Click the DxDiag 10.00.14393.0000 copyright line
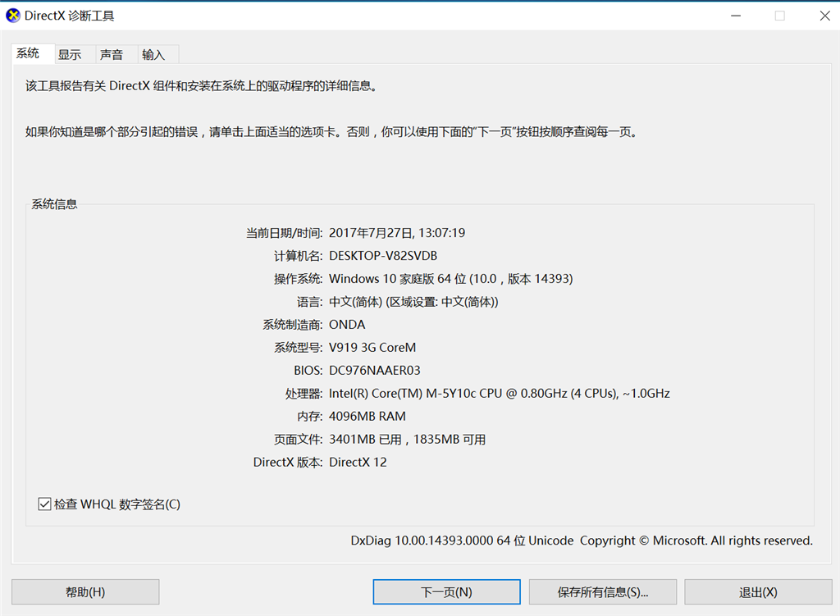Screen dimensions: 840x616 pyautogui.click(x=582, y=541)
